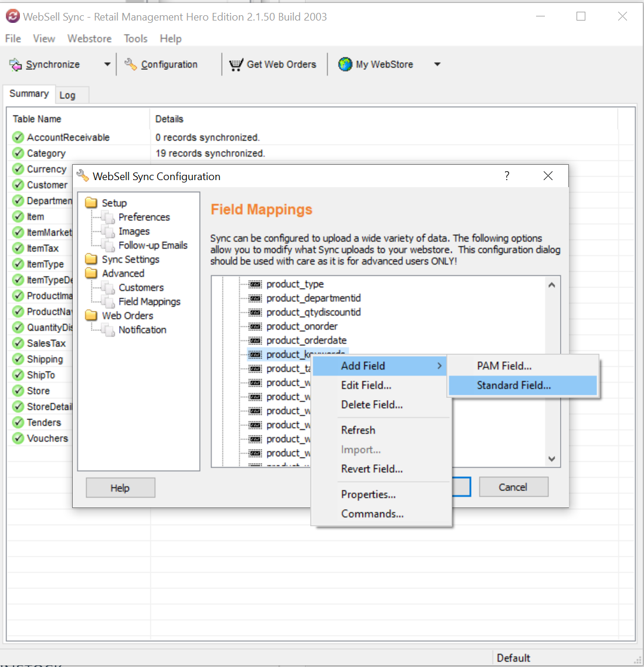Click the green check icon beside ItemTax
Viewport: 644px width, 667px height.
pyautogui.click(x=18, y=248)
